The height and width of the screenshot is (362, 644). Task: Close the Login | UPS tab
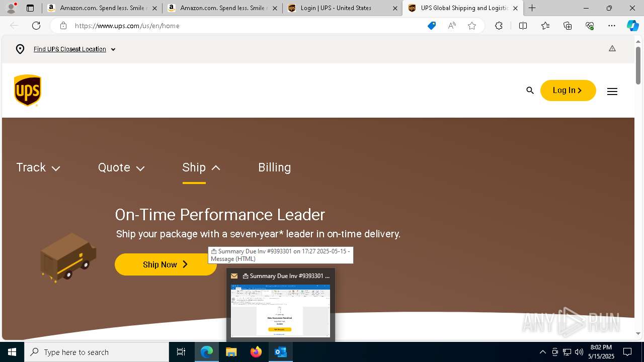coord(395,8)
